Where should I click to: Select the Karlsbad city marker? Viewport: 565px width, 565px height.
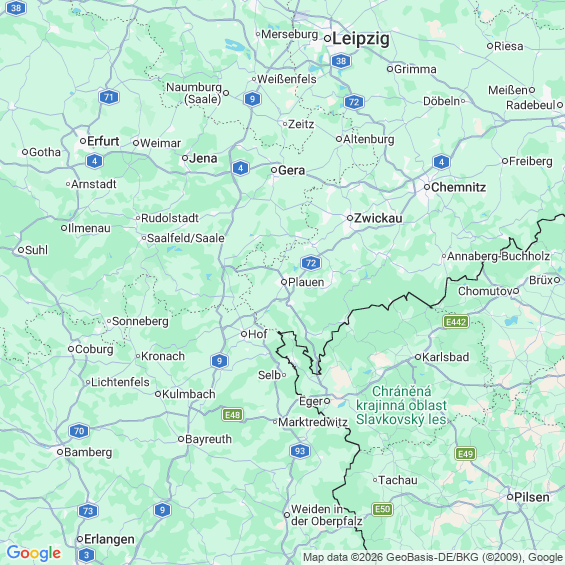418,357
